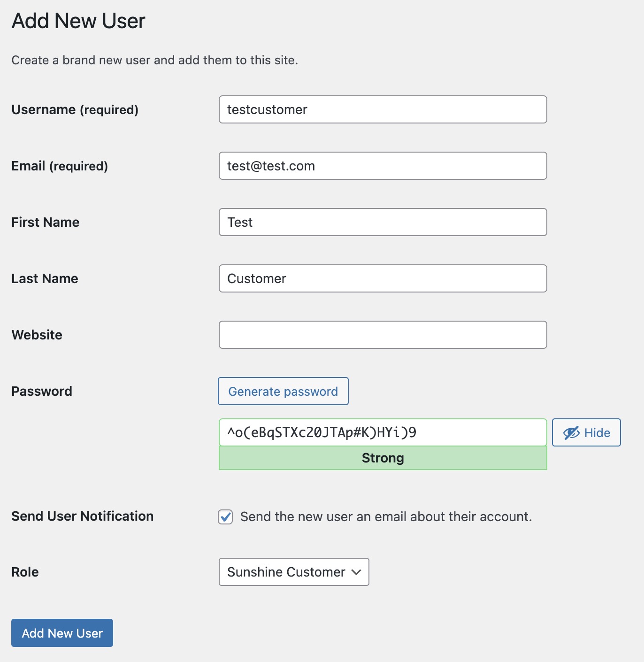Viewport: 644px width, 662px height.
Task: Select the Last Name field showing Customer
Action: [x=383, y=278]
